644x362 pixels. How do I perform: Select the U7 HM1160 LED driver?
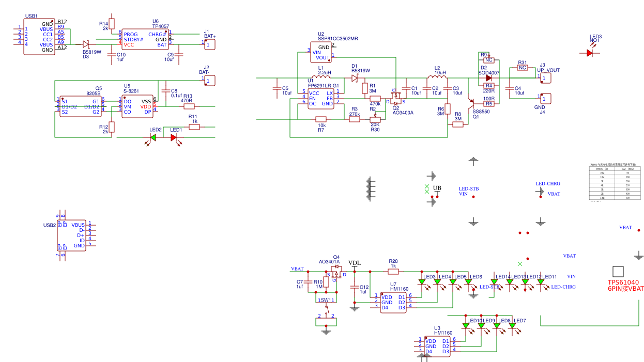pos(393,302)
